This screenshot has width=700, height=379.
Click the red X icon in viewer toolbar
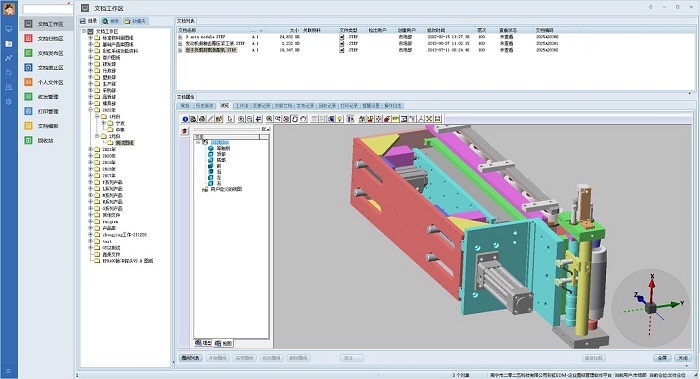point(429,119)
